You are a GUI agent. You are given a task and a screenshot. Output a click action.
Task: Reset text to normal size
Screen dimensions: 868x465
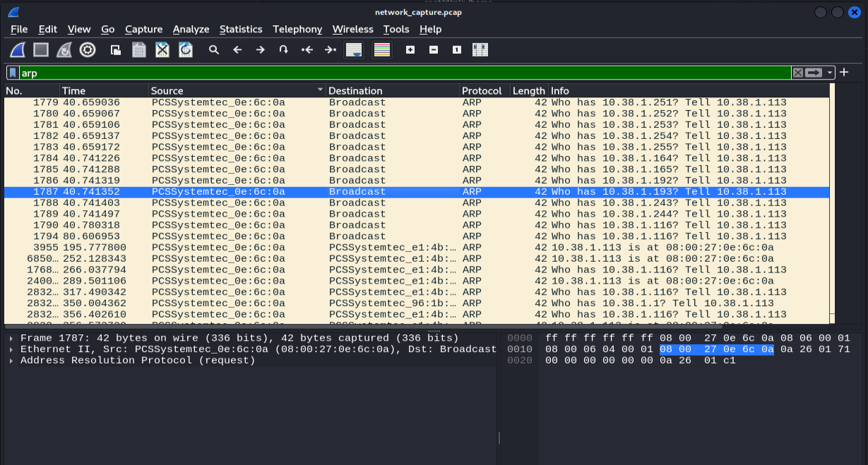pos(457,50)
